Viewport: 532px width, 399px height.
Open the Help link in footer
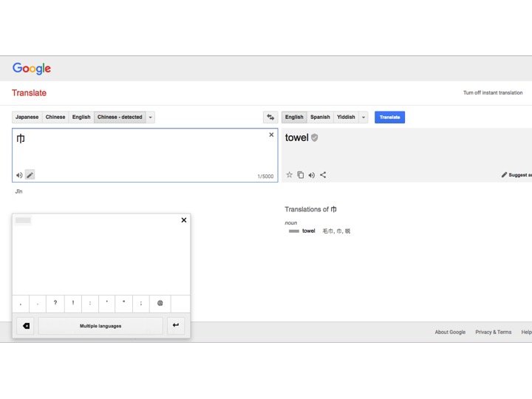point(526,332)
